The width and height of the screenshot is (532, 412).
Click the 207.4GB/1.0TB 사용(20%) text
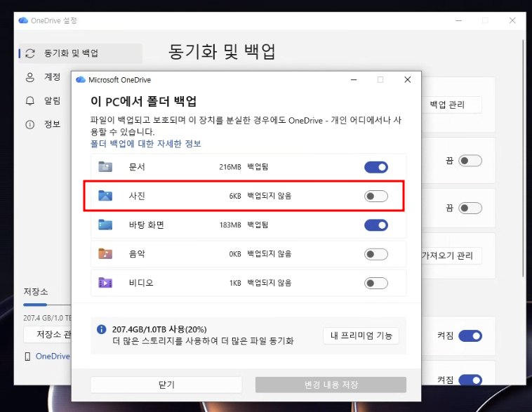159,330
